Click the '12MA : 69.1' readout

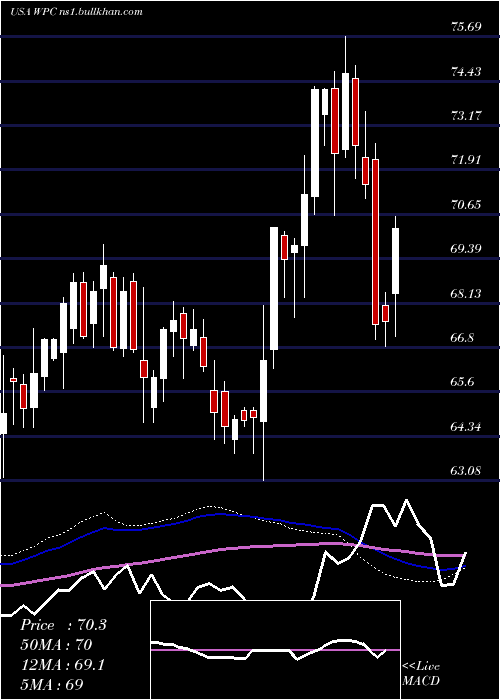(62, 665)
